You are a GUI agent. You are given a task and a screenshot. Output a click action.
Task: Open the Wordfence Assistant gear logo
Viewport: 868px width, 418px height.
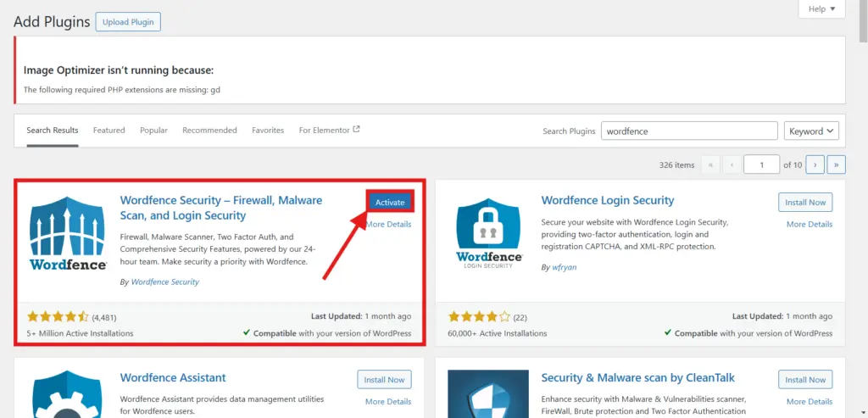68,393
